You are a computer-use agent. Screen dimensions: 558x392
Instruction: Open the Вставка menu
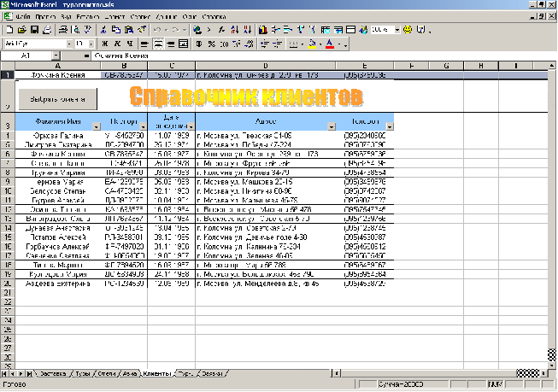(x=88, y=17)
